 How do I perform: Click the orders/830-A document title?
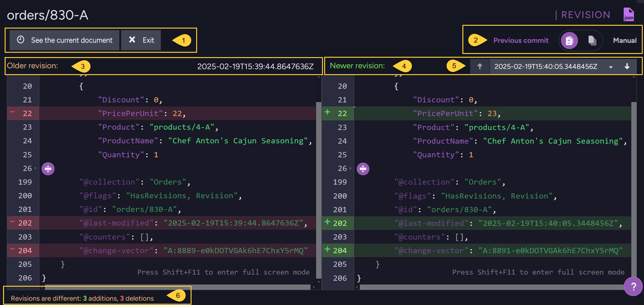47,15
